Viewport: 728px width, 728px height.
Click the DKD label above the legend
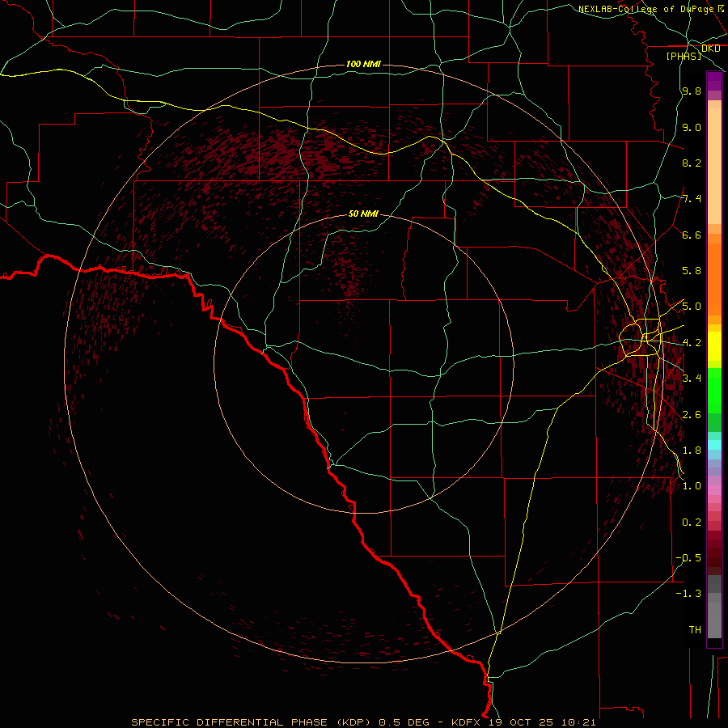click(x=710, y=49)
